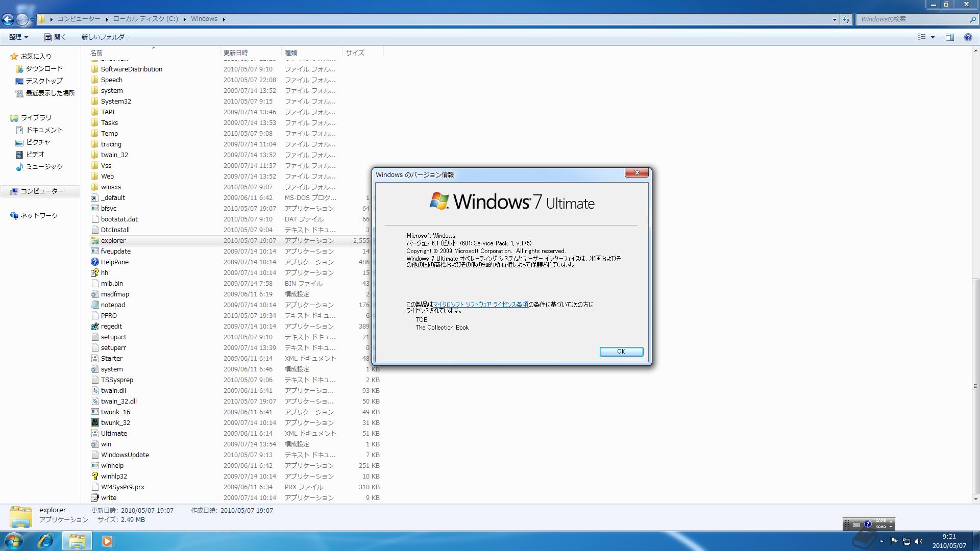
Task: Select the SoftwareDistribution folder icon
Action: tap(94, 69)
